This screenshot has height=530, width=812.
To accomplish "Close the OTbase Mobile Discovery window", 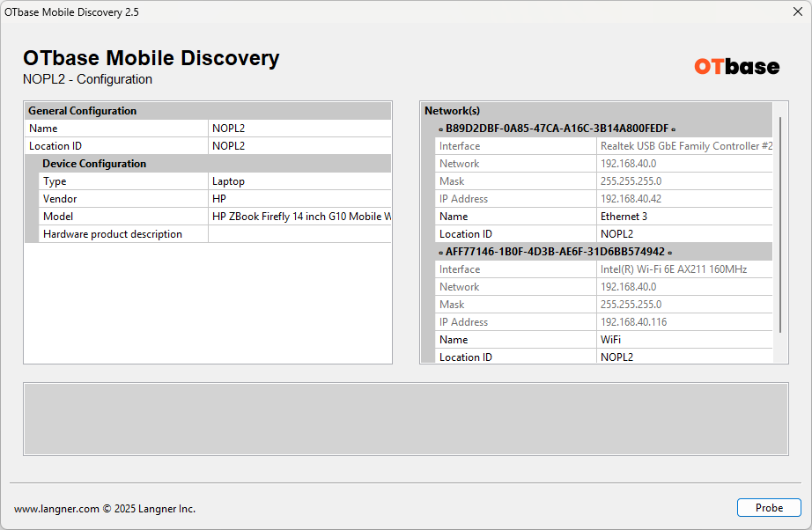I will 798,11.
